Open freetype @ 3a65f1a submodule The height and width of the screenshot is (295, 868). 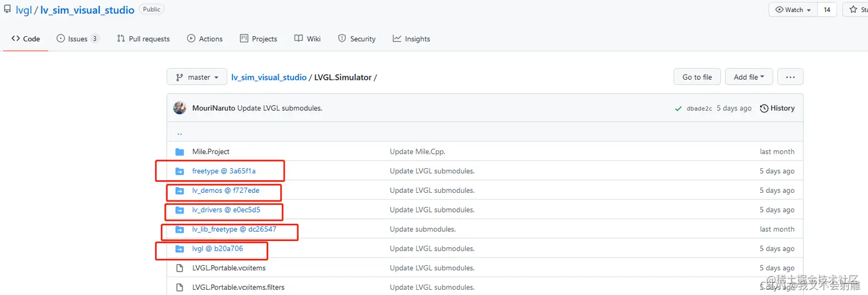coord(224,171)
